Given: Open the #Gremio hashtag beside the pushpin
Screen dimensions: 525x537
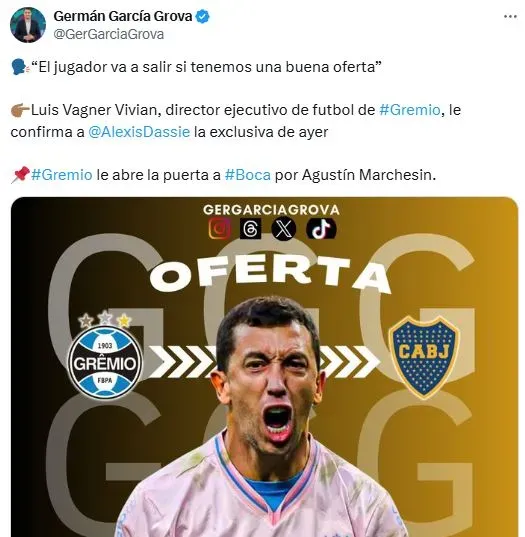Looking at the screenshot, I should coord(62,175).
